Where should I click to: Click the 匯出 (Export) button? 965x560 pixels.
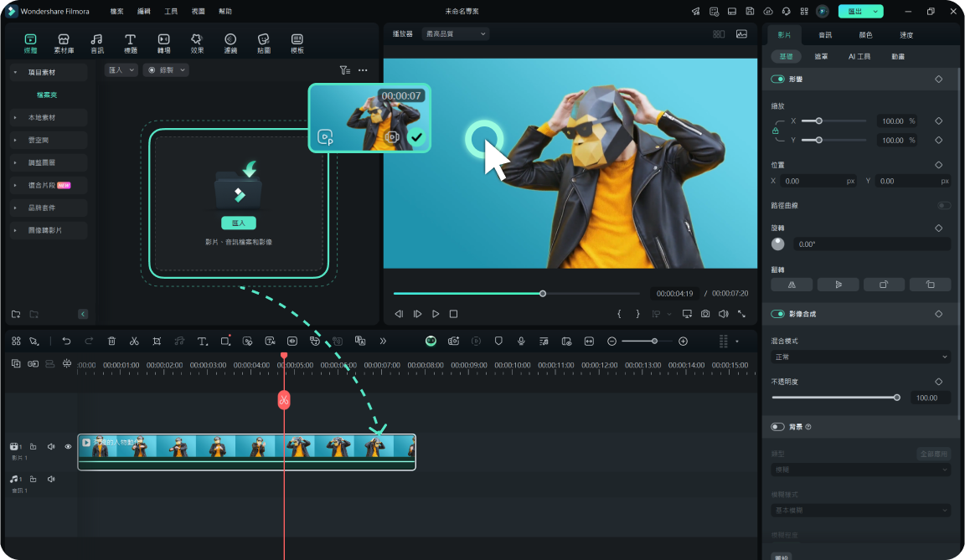854,11
